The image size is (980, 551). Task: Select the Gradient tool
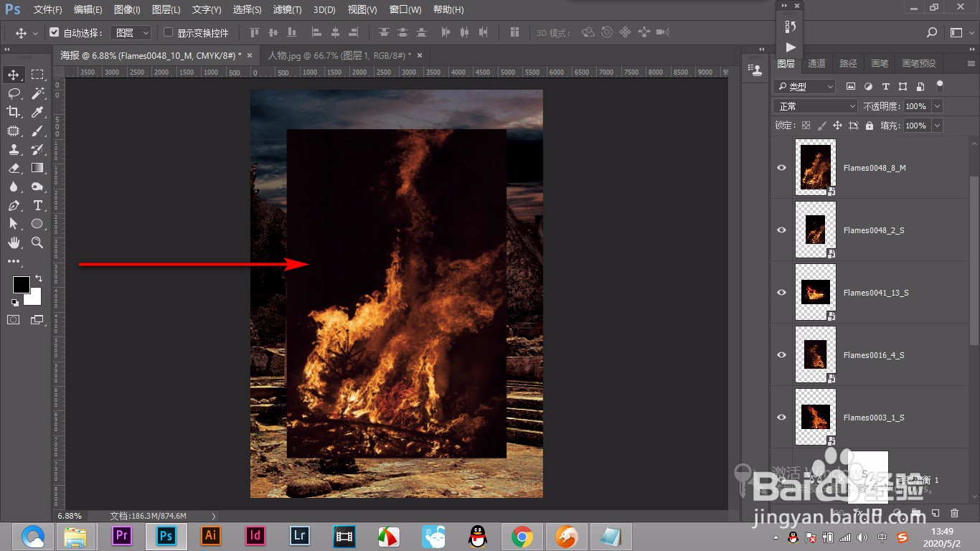[37, 168]
